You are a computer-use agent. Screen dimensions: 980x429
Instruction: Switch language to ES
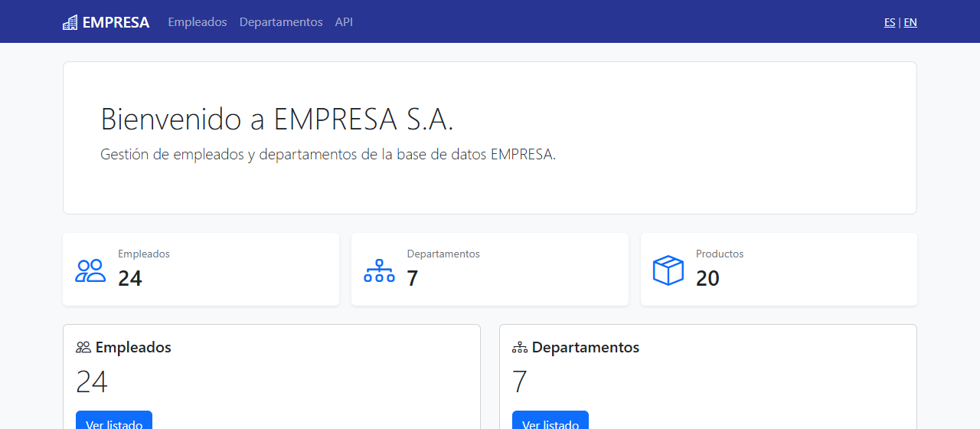pyautogui.click(x=890, y=22)
